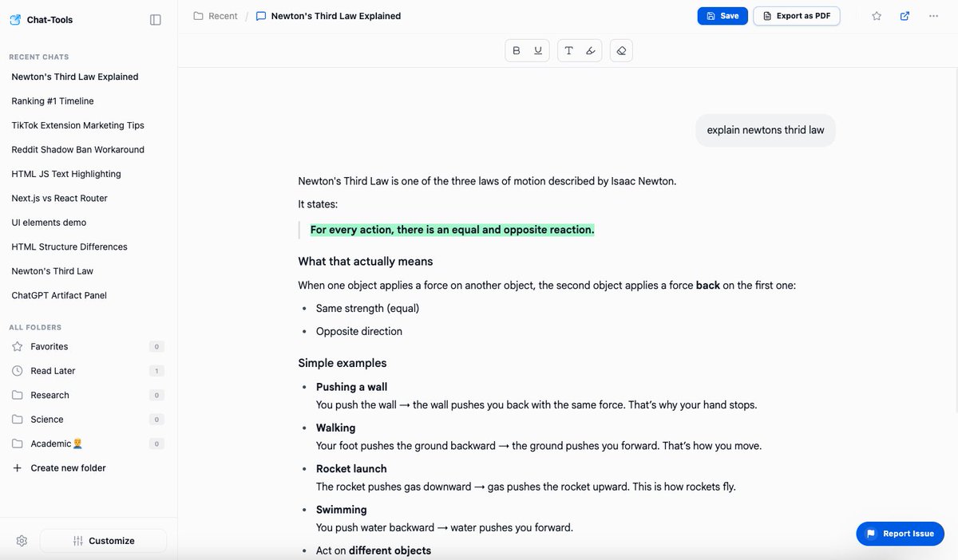The width and height of the screenshot is (958, 560).
Task: Click the chat bubble icon in breadcrumb
Action: tap(261, 16)
